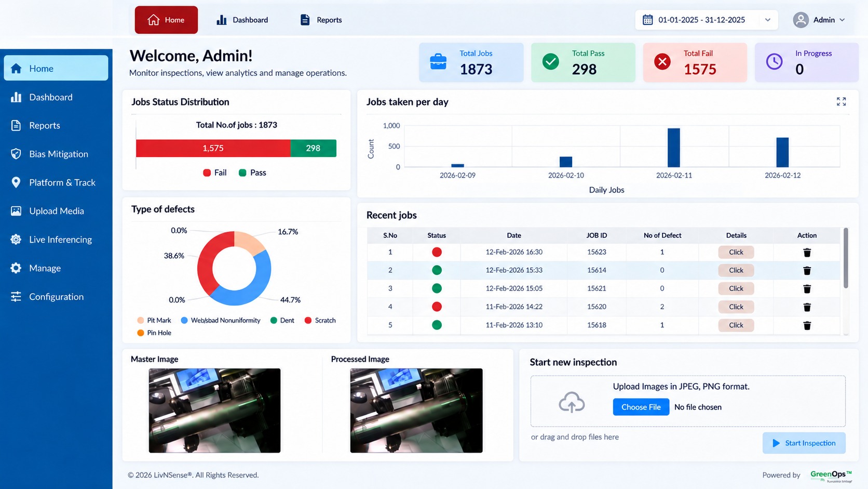Delete job 15614 using trash icon
The image size is (868, 489).
(807, 271)
